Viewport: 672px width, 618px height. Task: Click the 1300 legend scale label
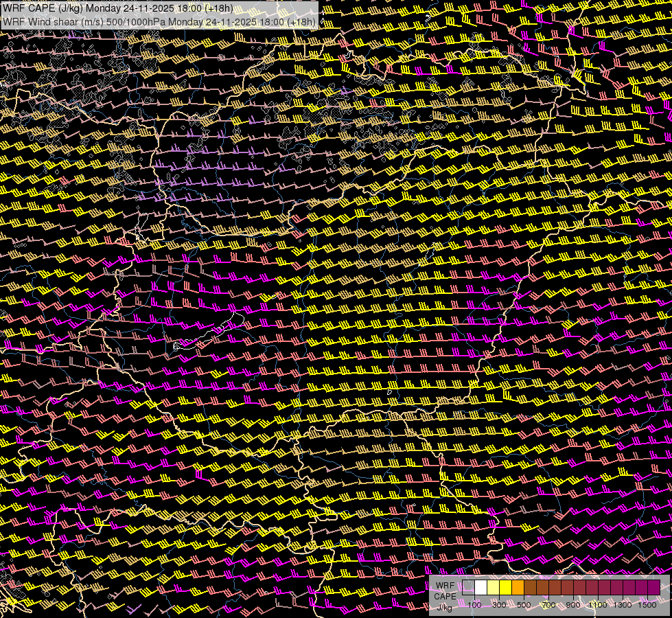point(623,605)
